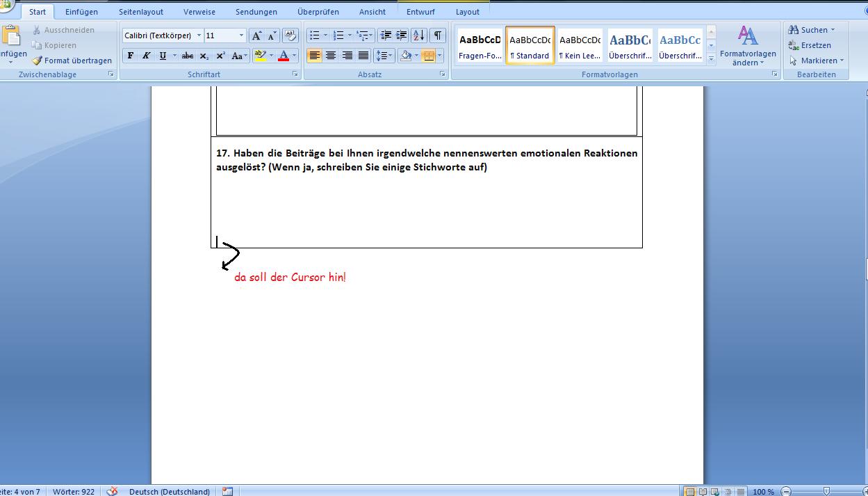
Task: Apply the Standard style
Action: (530, 46)
